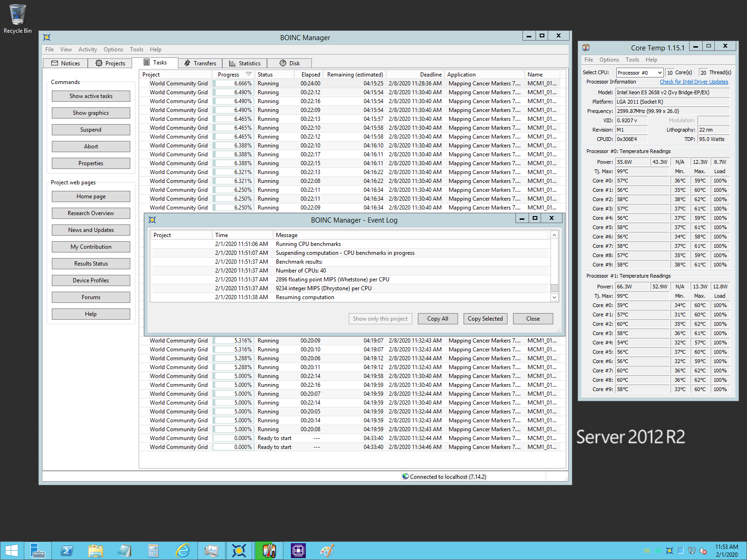
Task: Click the Deadline column header
Action: 415,75
